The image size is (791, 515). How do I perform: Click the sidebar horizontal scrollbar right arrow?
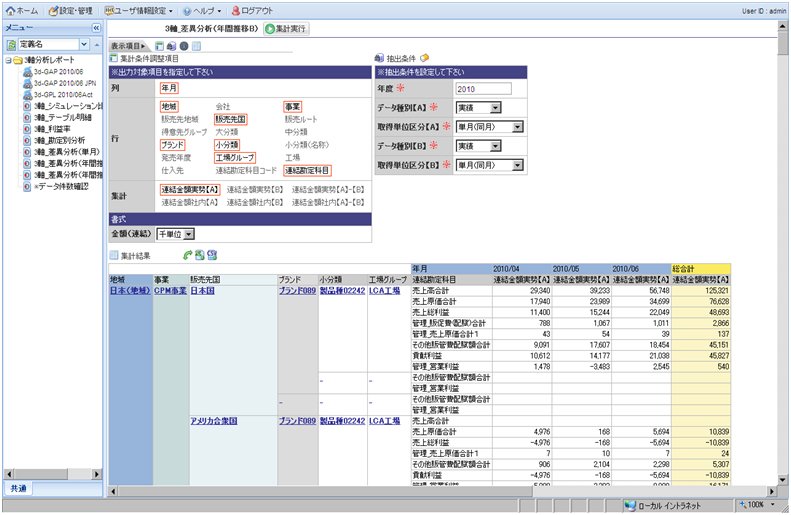96,474
